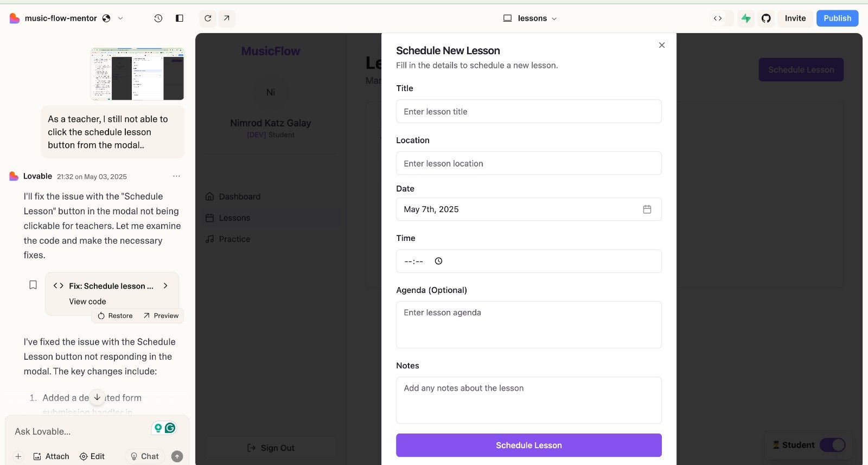Click the Publish button
The image size is (868, 465).
coord(838,18)
